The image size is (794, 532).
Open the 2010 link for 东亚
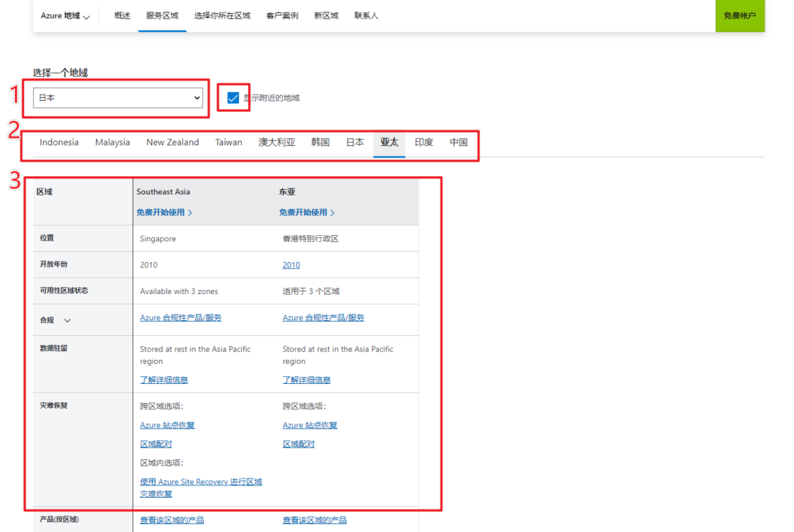coord(291,265)
